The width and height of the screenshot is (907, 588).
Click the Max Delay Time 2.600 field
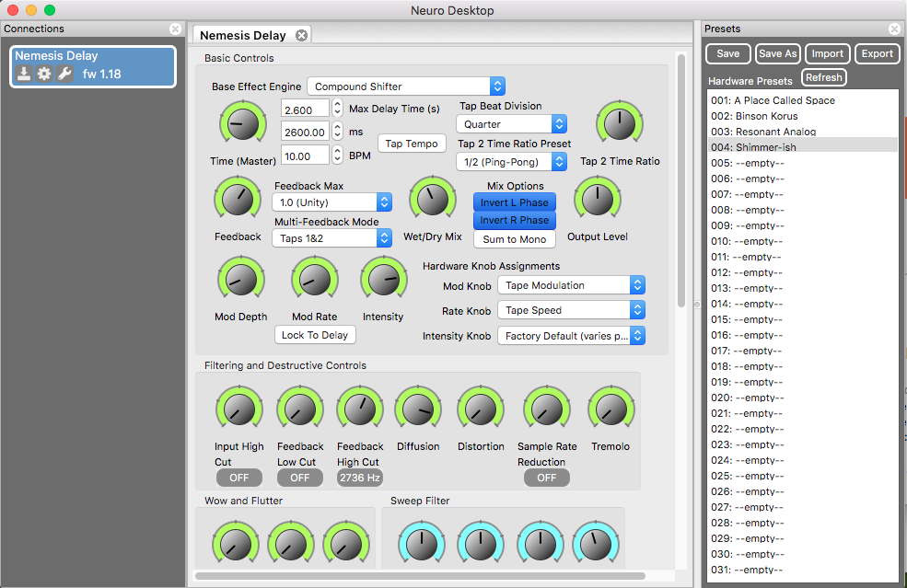coord(306,110)
